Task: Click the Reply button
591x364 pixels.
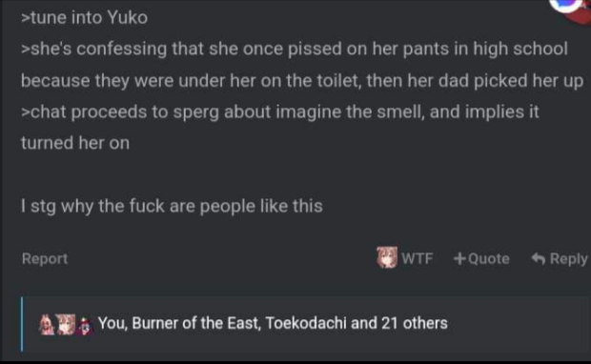Action: 560,258
